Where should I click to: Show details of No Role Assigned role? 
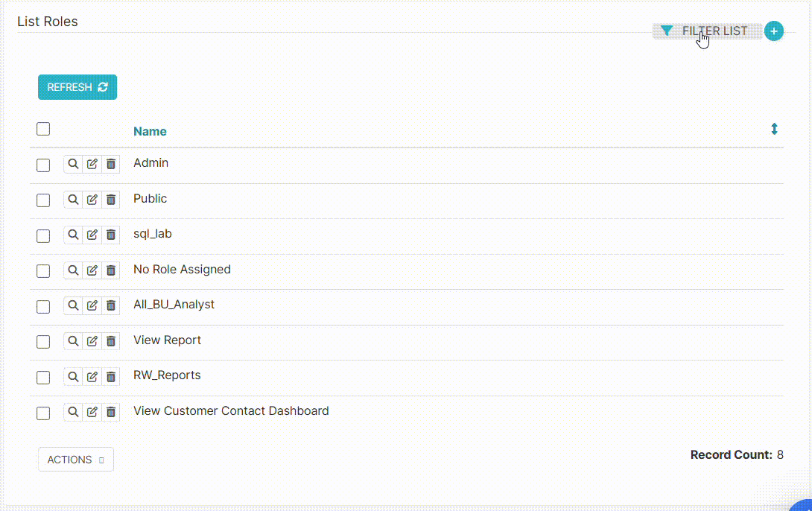73,270
